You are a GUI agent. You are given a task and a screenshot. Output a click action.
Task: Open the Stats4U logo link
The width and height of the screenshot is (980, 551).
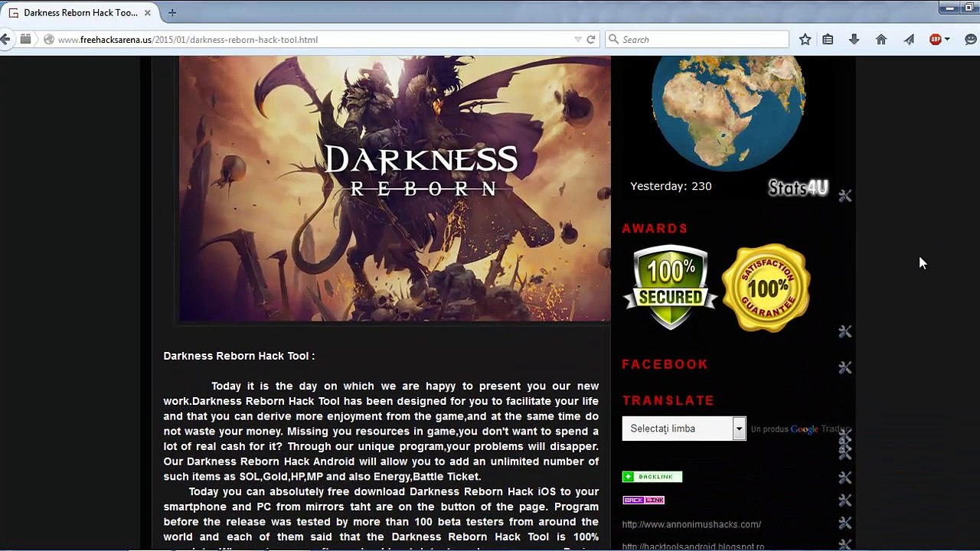[798, 187]
